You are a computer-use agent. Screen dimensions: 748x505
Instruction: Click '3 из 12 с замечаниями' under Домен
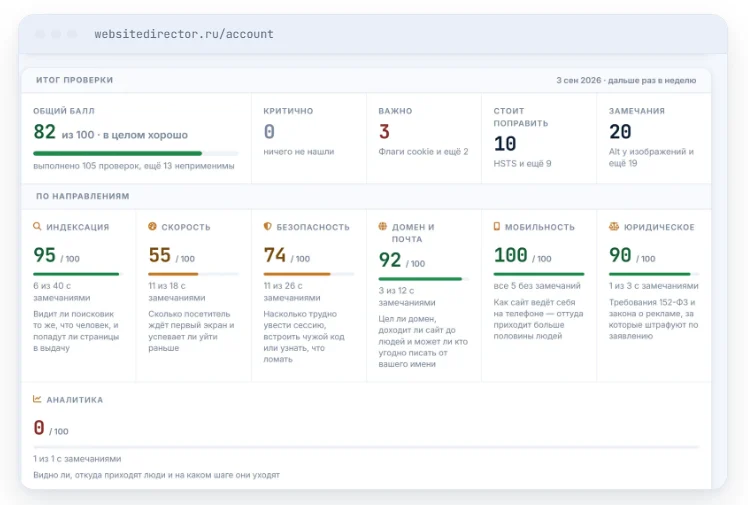click(x=407, y=296)
